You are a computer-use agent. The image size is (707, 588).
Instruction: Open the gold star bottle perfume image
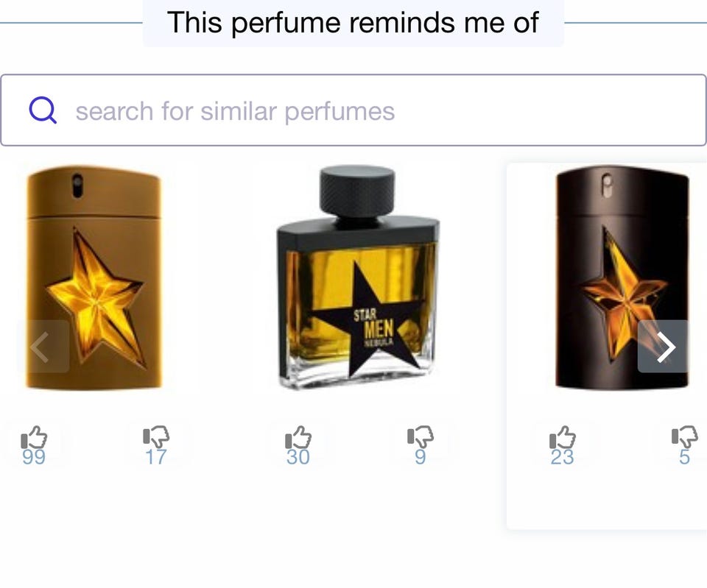click(94, 278)
